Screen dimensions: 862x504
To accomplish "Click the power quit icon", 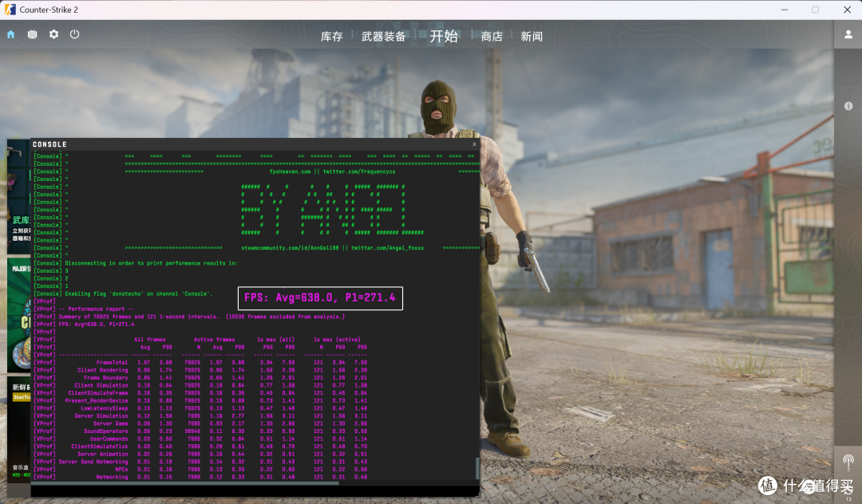I will pos(74,34).
